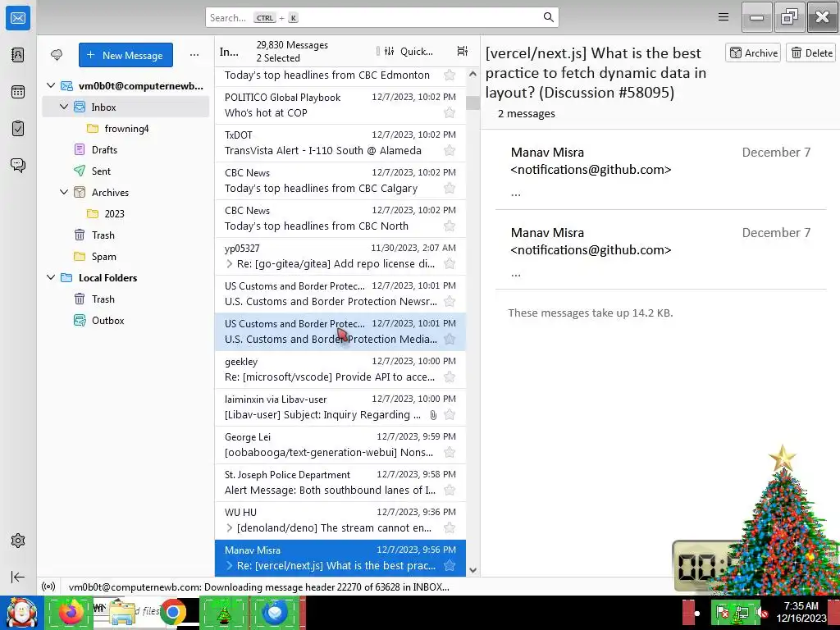840x630 pixels.
Task: Open the Quick Filter toggle
Action: [409, 52]
